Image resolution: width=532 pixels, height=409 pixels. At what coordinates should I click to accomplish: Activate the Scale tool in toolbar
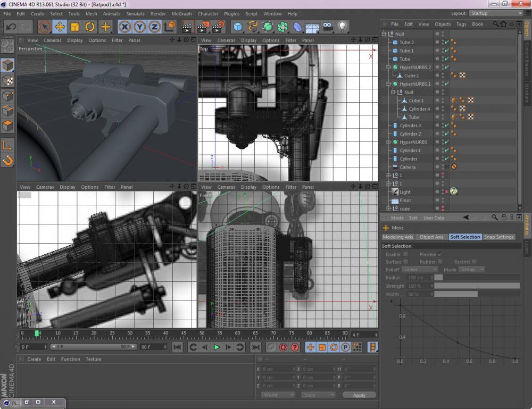pos(74,27)
